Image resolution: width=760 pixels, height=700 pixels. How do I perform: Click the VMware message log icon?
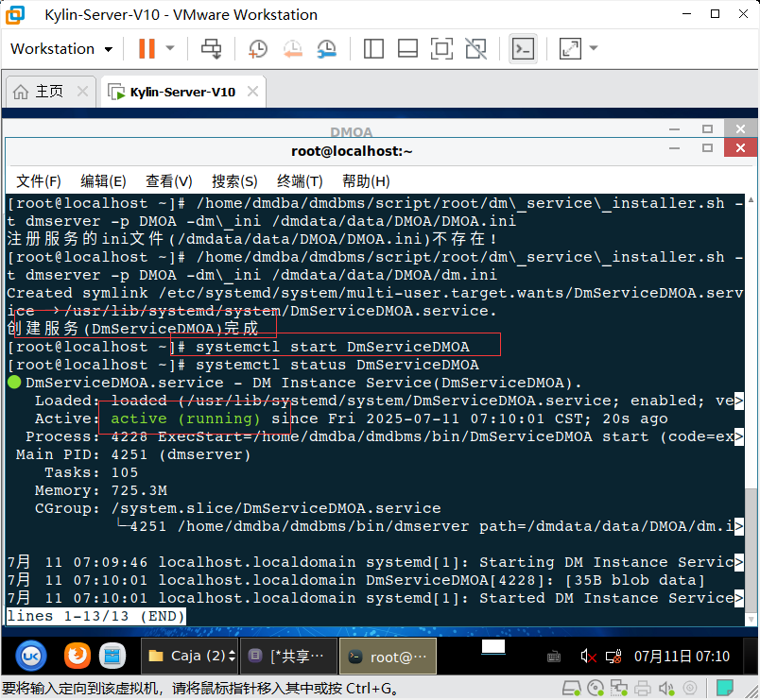(725, 688)
